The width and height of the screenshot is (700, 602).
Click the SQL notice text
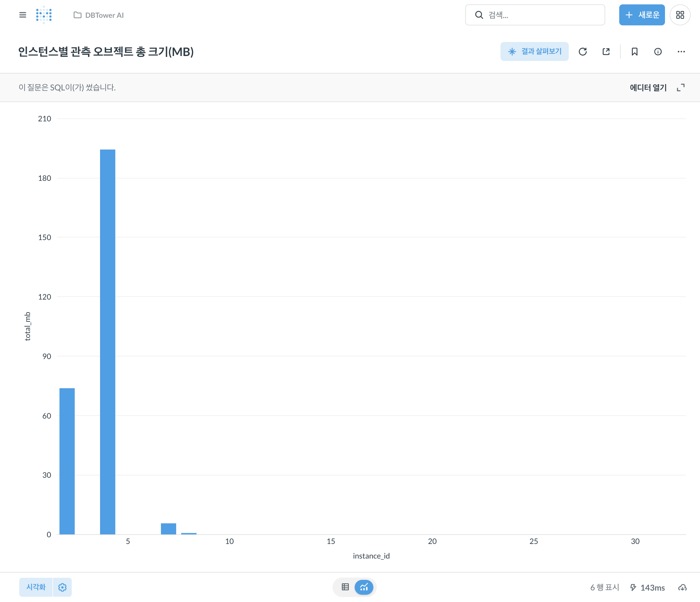[67, 87]
